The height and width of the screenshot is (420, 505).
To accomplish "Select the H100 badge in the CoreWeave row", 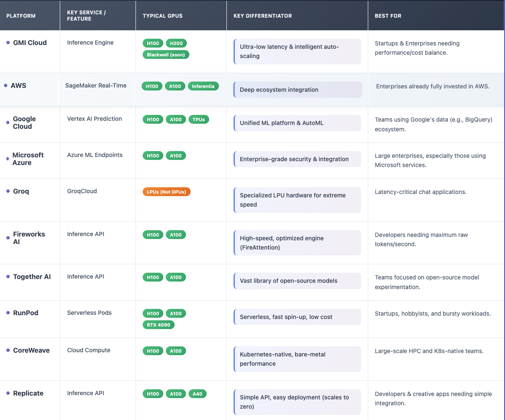I will [153, 351].
